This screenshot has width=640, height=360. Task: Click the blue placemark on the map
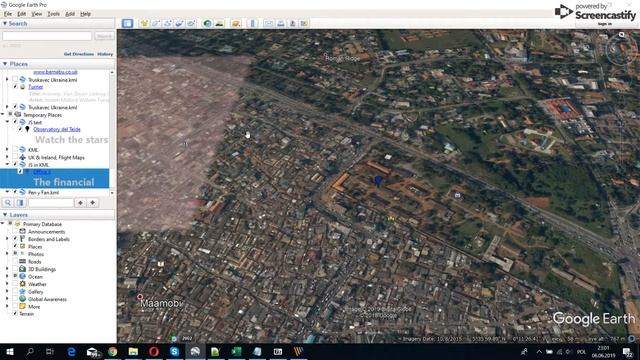(x=378, y=180)
